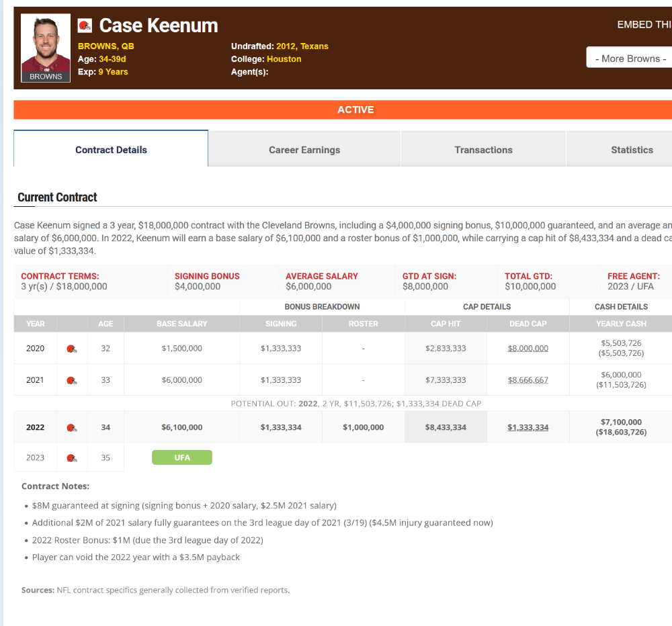This screenshot has width=672, height=626.
Task: Click the ROSTER column header
Action: [x=364, y=324]
